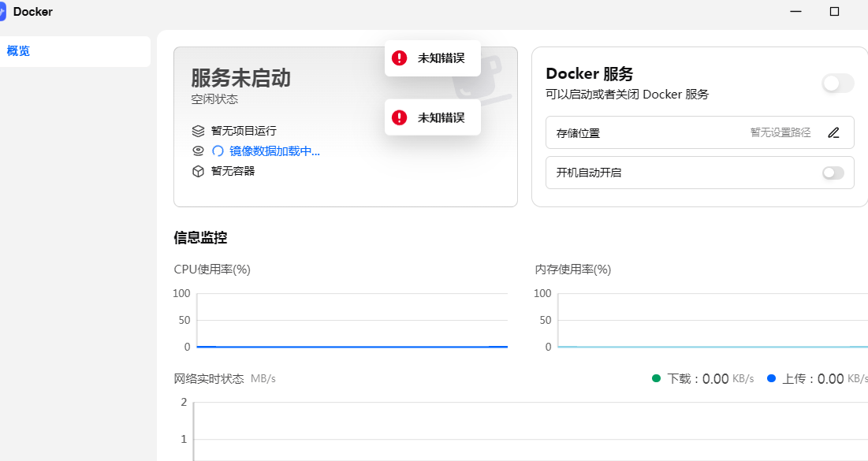Click the 暂无项目运行 status text

244,131
